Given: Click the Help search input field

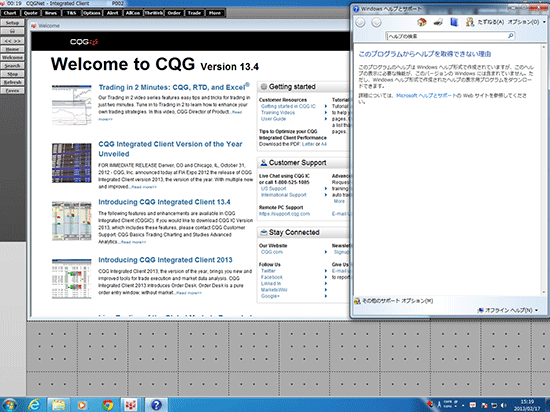Looking at the screenshot, I should 446,36.
